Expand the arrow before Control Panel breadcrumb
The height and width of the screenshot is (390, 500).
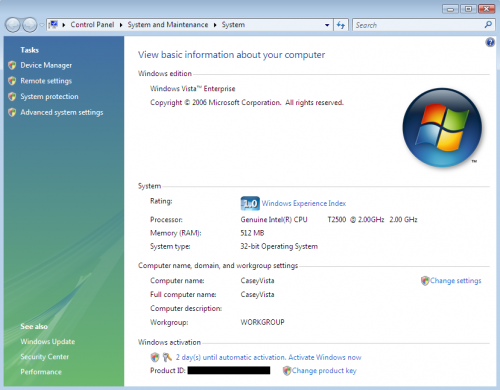tap(63, 25)
